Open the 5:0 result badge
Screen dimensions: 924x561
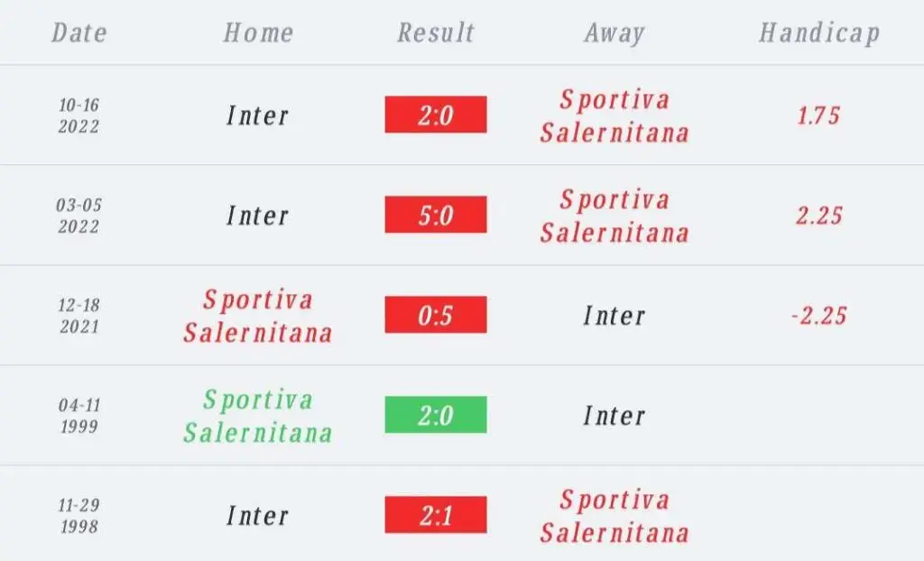coord(436,215)
